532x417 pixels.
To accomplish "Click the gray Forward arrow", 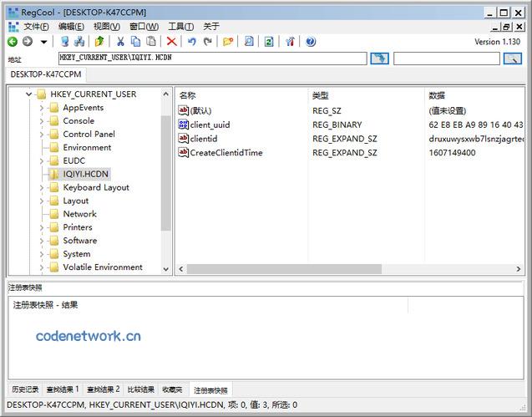I will tap(28, 42).
